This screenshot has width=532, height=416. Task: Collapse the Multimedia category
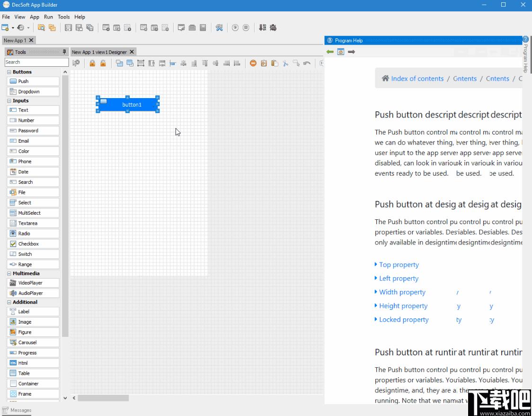[x=9, y=273]
